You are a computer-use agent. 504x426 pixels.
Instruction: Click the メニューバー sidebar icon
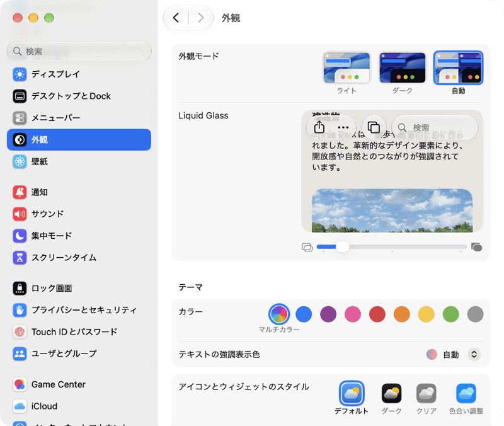20,118
